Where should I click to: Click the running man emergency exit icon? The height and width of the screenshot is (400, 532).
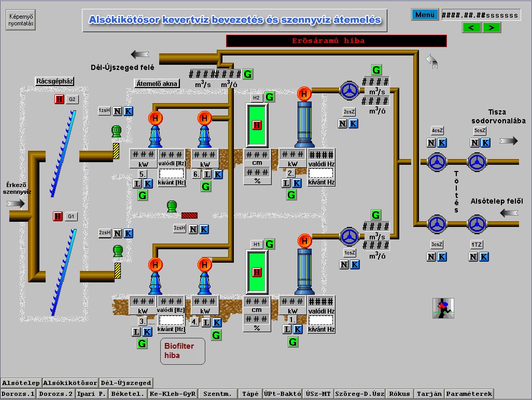pos(443,308)
